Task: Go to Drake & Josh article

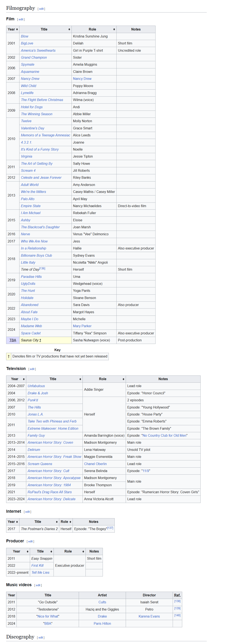Action: [38, 393]
